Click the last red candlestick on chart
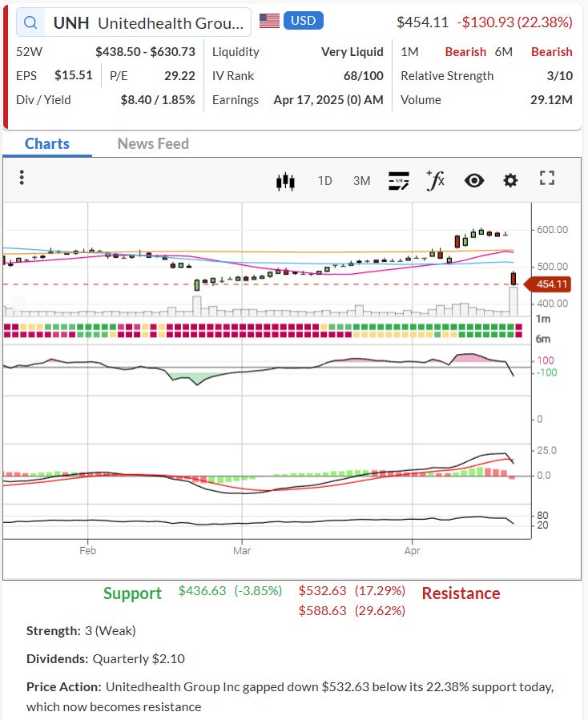Image resolution: width=588 pixels, height=720 pixels. [513, 278]
